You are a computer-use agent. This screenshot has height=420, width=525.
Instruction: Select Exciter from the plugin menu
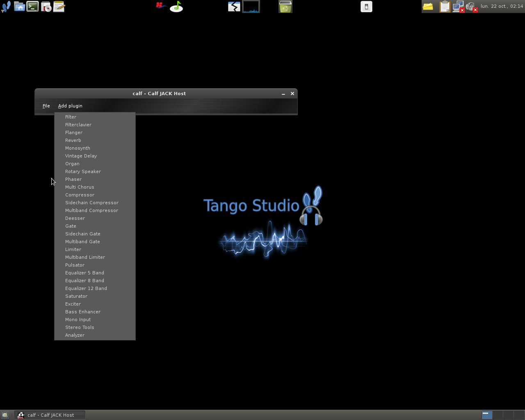[95, 304]
